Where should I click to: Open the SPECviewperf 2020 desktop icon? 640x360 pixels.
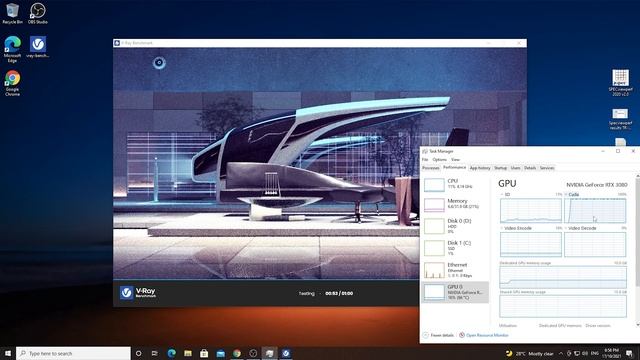(x=620, y=82)
